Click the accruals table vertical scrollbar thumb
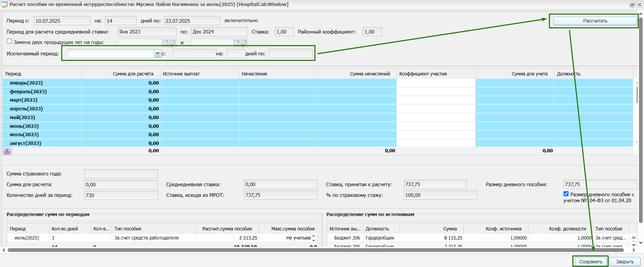The height and width of the screenshot is (267, 644). click(637, 95)
